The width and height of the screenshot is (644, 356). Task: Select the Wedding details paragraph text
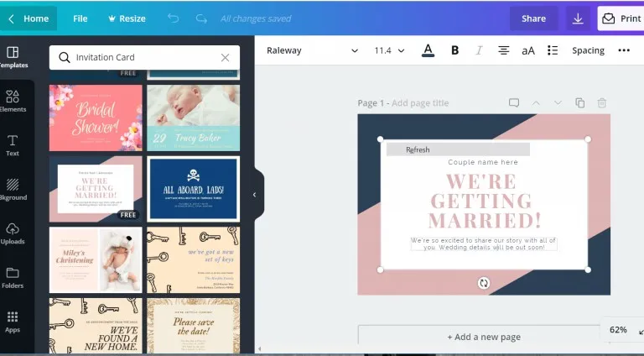484,243
